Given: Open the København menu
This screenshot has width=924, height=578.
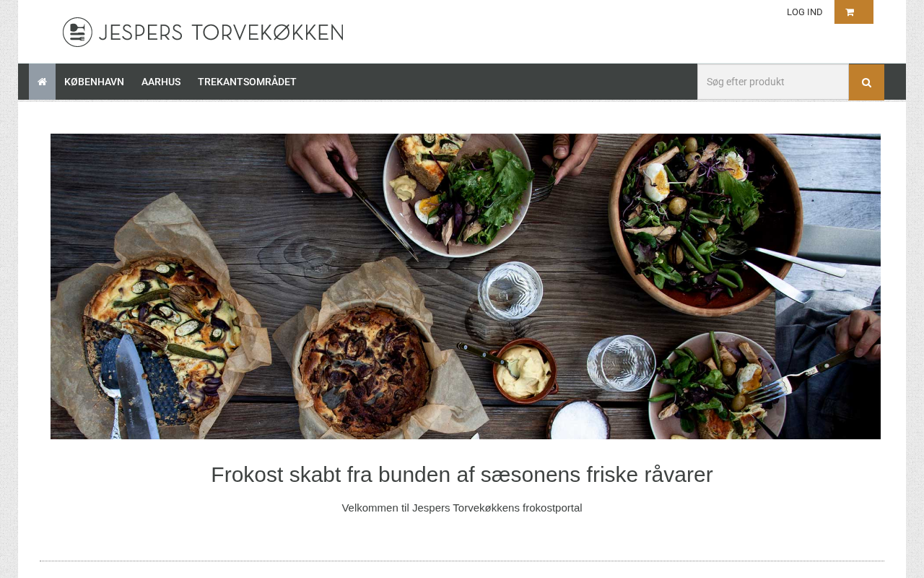Looking at the screenshot, I should 94,82.
